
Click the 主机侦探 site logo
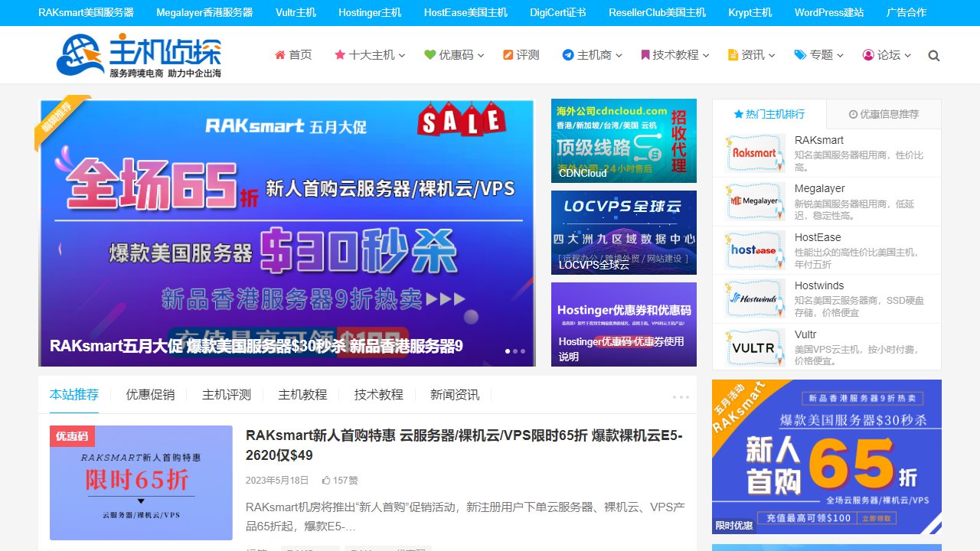(x=139, y=55)
